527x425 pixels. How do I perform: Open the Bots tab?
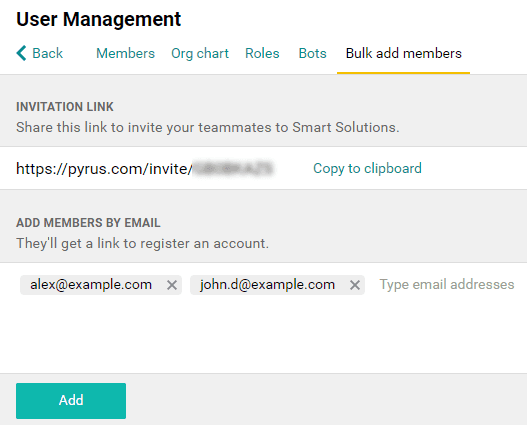click(x=313, y=53)
